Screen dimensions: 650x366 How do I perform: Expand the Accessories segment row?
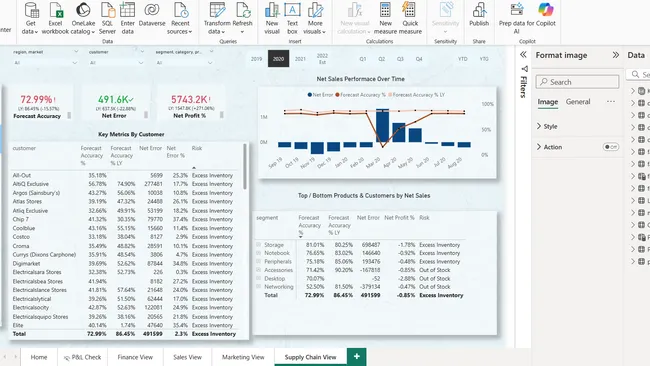point(258,270)
